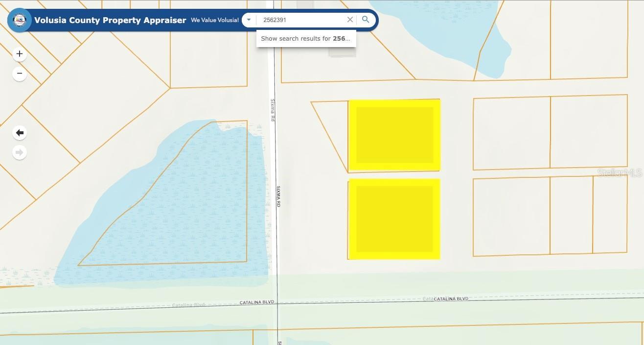The image size is (644, 345).
Task: Select the upper highlighted yellow parcel
Action: pos(394,135)
